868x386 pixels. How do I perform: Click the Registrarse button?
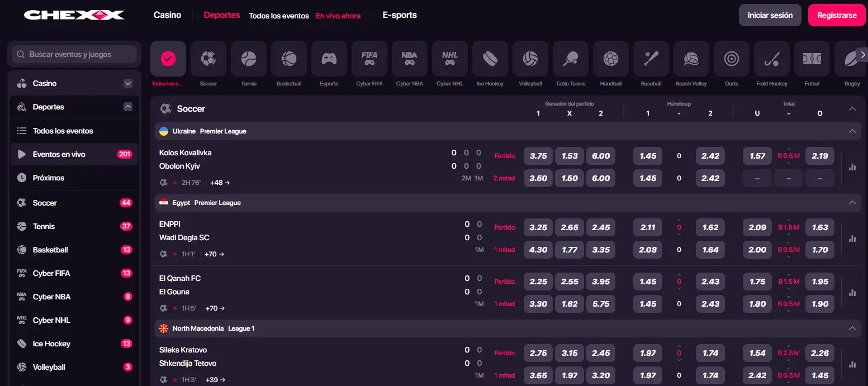click(x=837, y=15)
